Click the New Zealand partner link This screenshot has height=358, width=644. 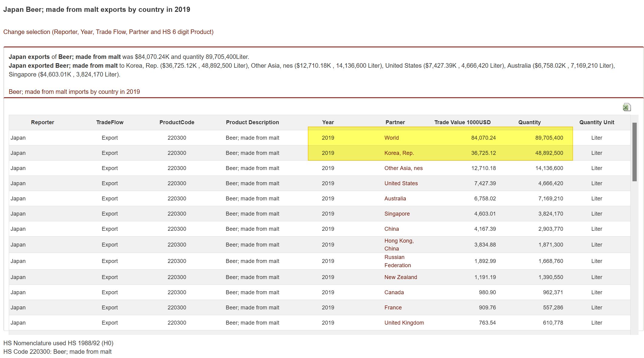[400, 277]
